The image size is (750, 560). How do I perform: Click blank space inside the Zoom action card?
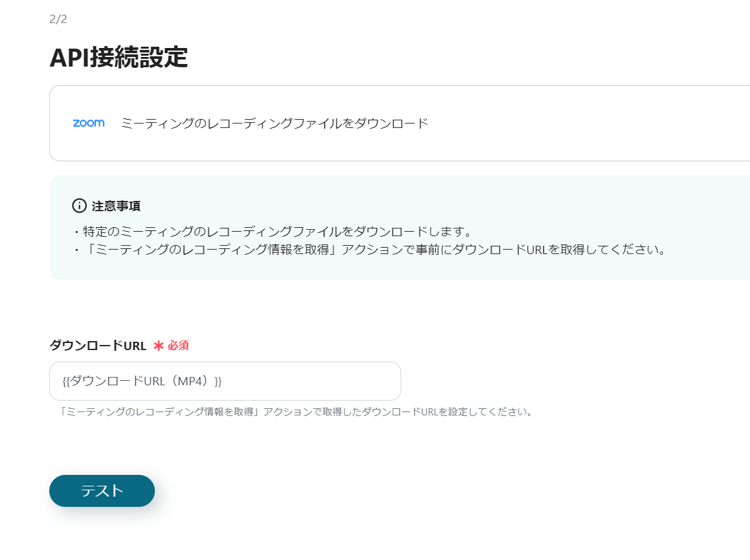[576, 124]
